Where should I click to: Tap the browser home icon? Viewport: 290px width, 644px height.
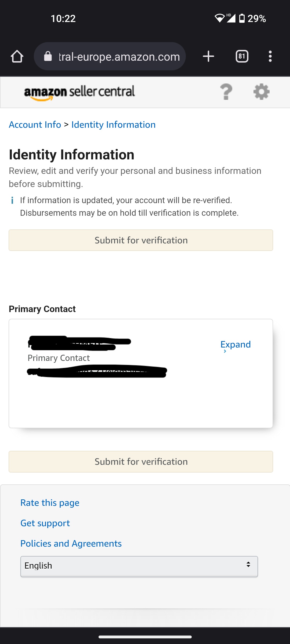pyautogui.click(x=17, y=56)
